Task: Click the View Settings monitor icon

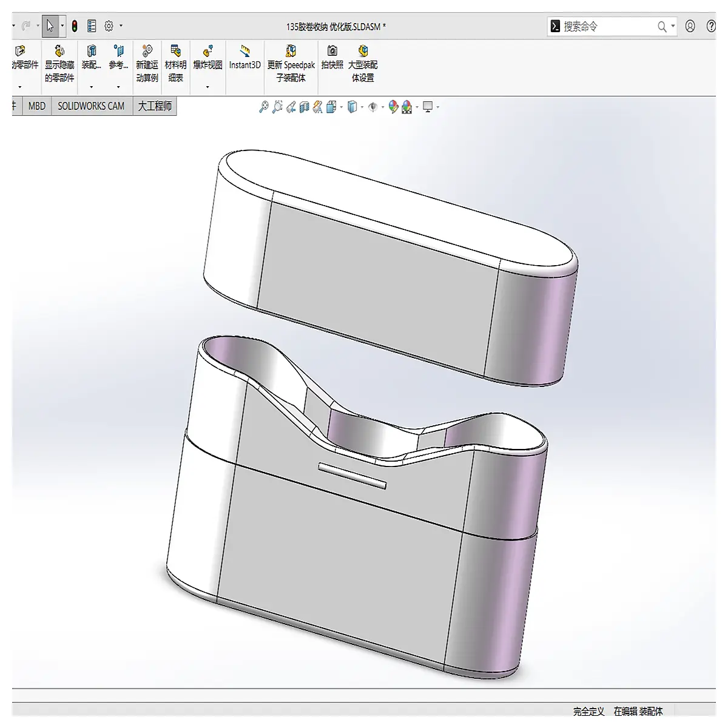Action: pyautogui.click(x=428, y=107)
